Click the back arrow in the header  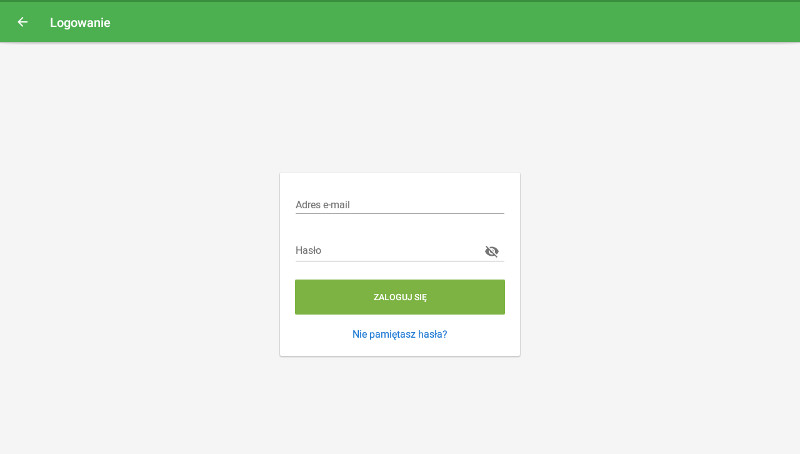pos(22,22)
